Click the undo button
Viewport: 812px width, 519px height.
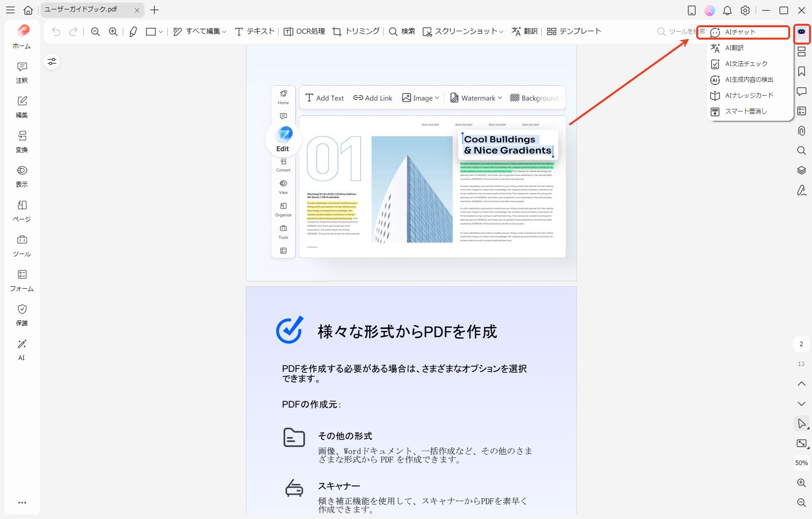pyautogui.click(x=56, y=31)
